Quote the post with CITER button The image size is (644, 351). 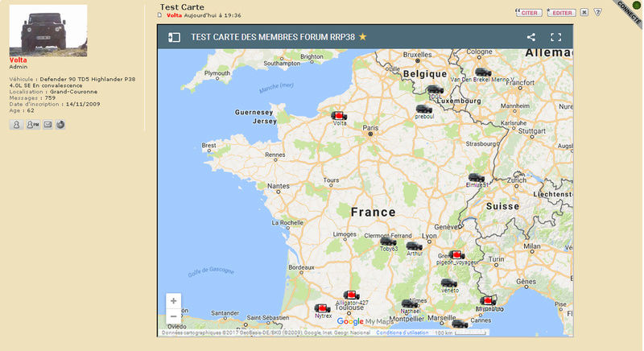529,13
